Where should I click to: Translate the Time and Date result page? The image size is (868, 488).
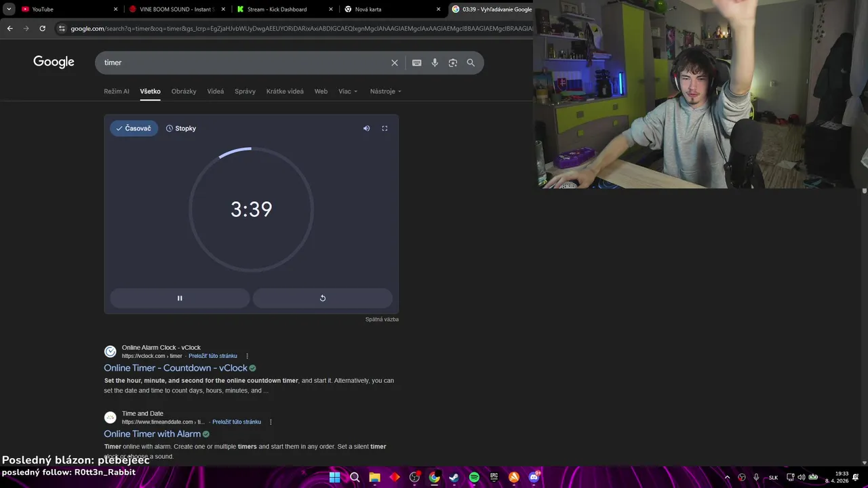point(237,422)
